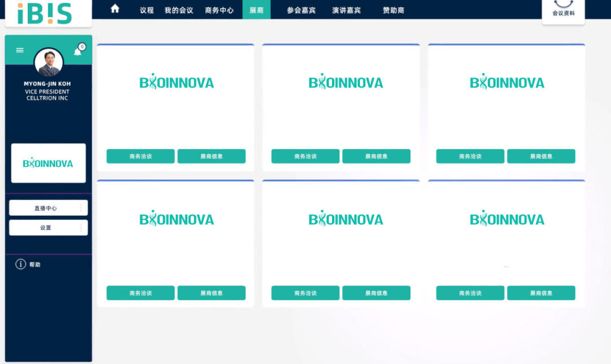Click 商务洽谈 on right top-row exhibitor card
Image resolution: width=611 pixels, height=364 pixels.
470,156
